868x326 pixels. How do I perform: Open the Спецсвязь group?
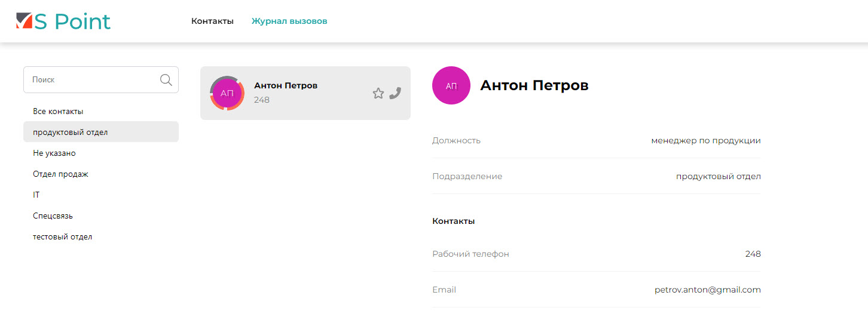coord(53,216)
